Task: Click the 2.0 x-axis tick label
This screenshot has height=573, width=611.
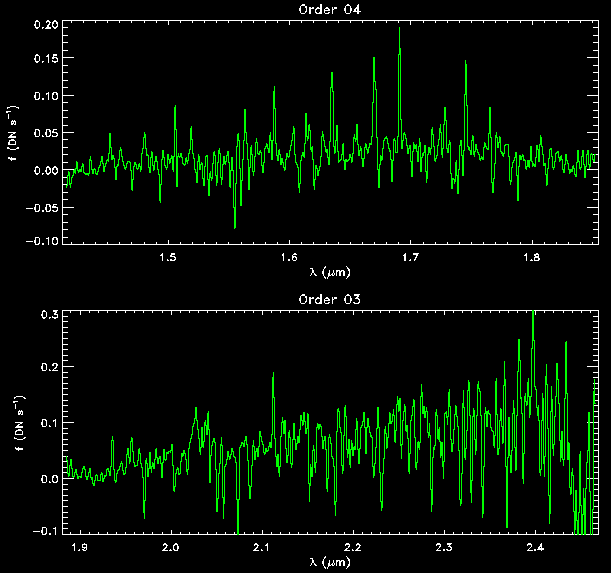Action: [x=171, y=548]
